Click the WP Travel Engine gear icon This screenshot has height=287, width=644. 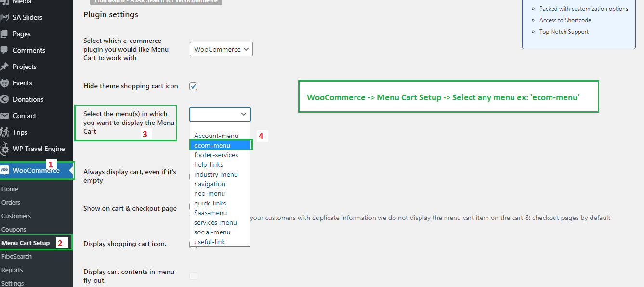[4, 149]
